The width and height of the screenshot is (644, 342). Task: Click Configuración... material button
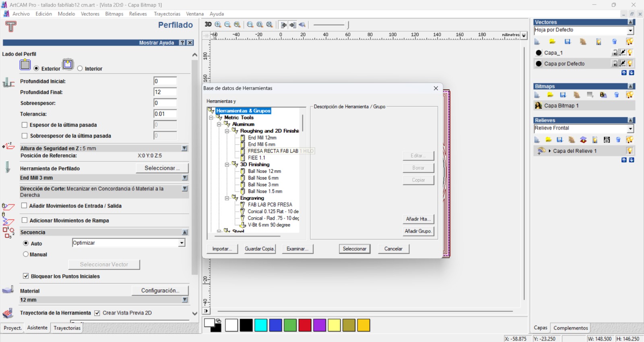coord(160,290)
